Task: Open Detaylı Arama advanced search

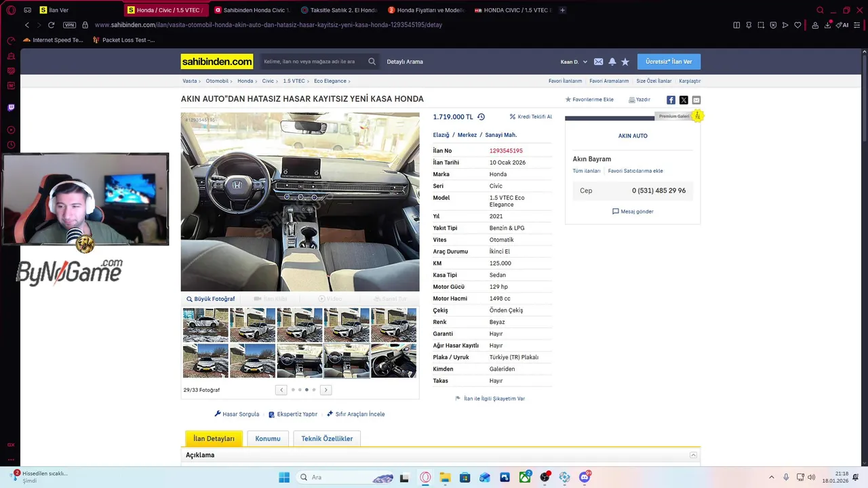Action: [405, 62]
